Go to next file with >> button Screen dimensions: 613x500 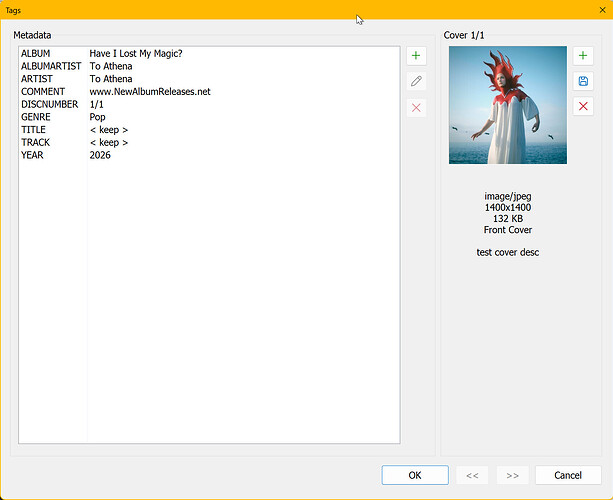(513, 475)
